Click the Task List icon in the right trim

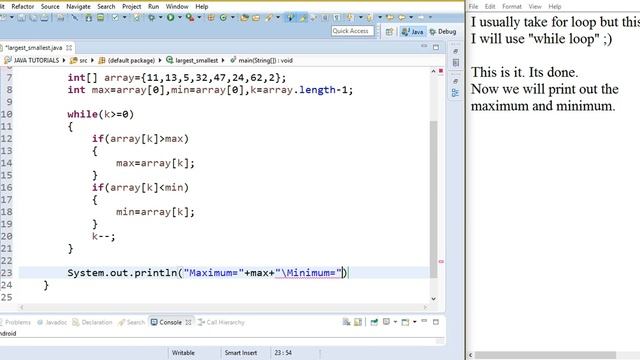pos(456,63)
